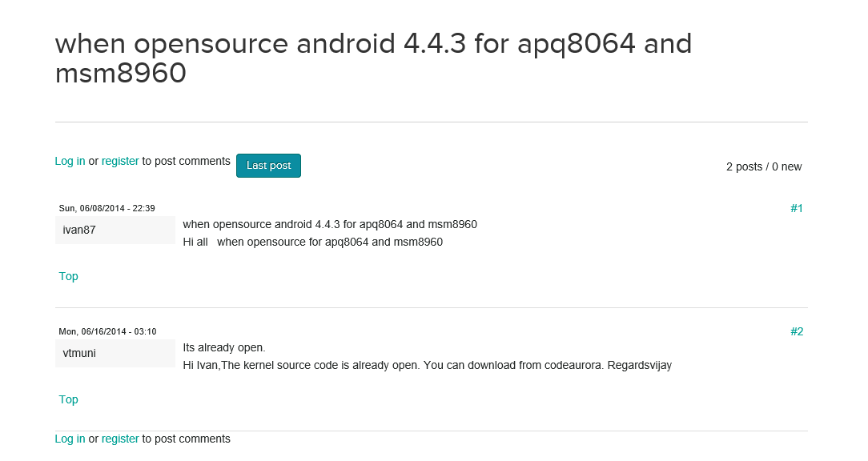Select the vtmuni author name
This screenshot has width=868, height=461.
coord(79,353)
